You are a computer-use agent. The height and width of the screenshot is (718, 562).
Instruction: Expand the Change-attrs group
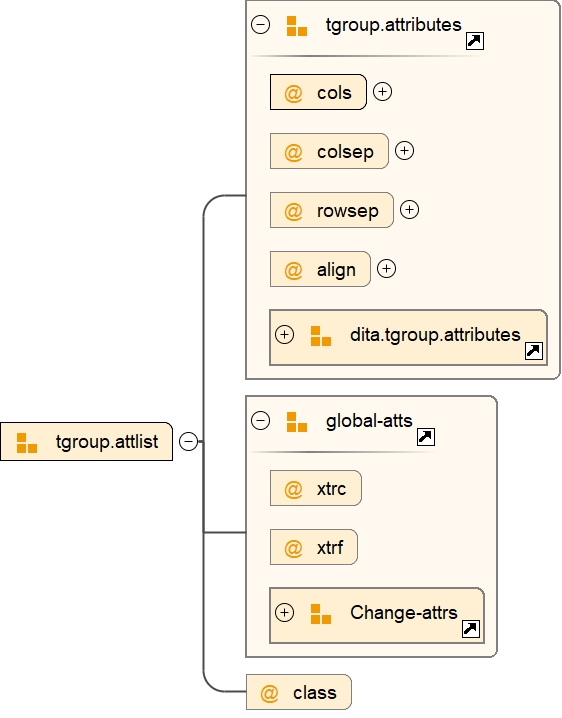284,613
